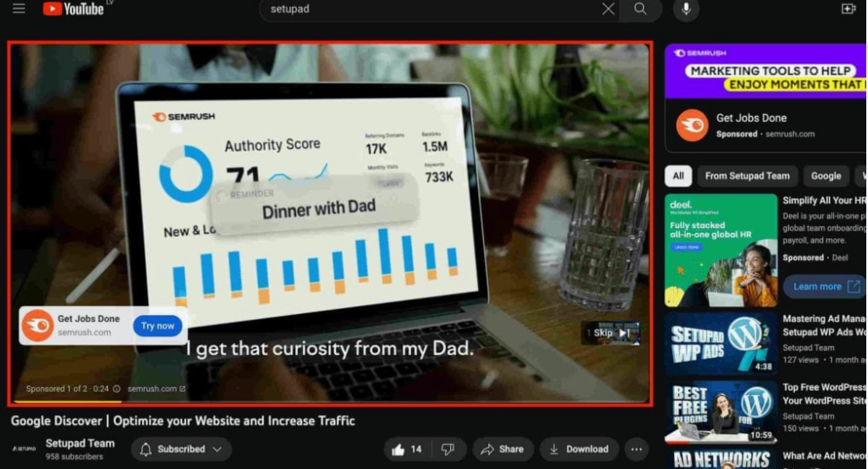
Task: Open Simplify All Your HR ad title
Action: point(824,201)
